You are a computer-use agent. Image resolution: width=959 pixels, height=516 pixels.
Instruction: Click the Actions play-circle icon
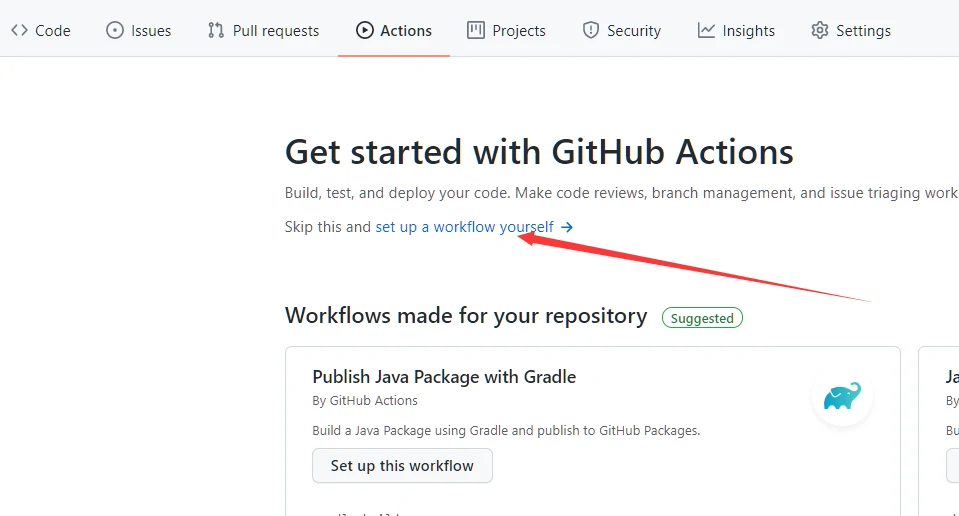pyautogui.click(x=365, y=30)
